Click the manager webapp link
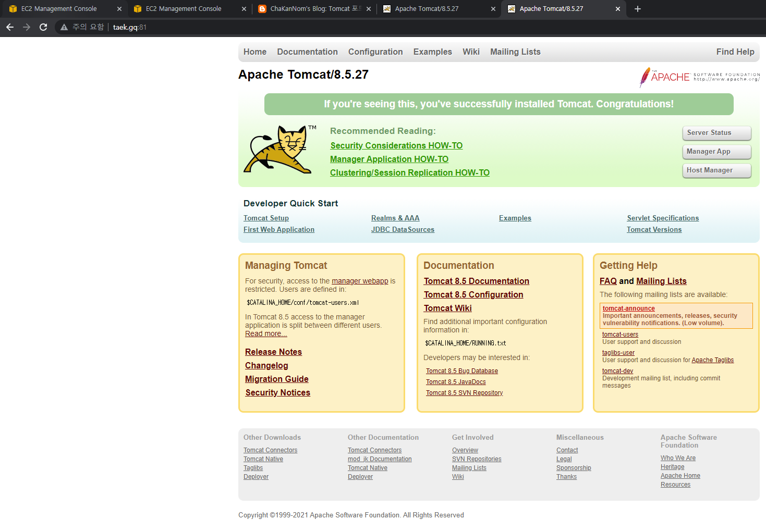This screenshot has height=532, width=766. (x=360, y=281)
